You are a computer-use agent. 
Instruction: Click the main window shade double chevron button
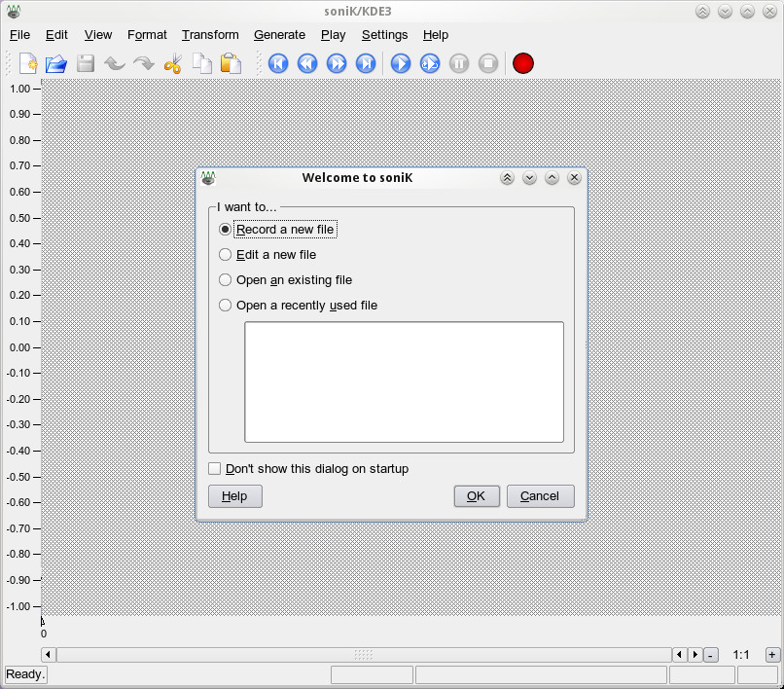click(x=702, y=12)
